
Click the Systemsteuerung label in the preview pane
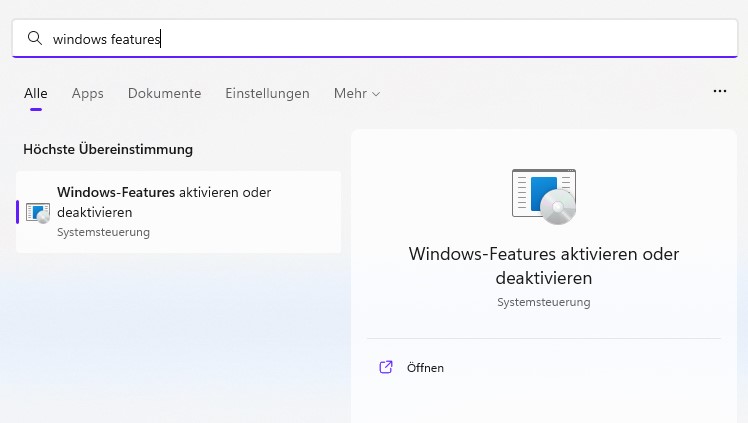[544, 302]
